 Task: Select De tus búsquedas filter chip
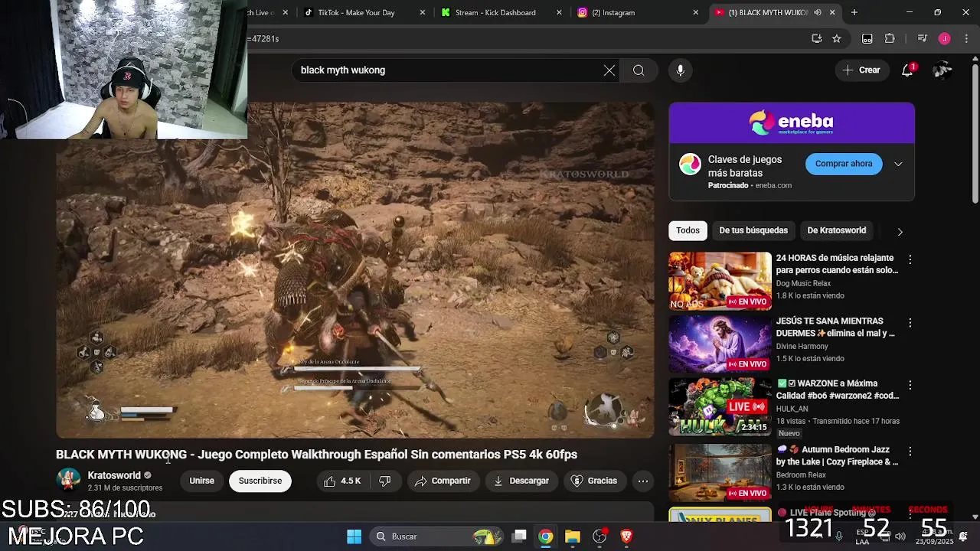(753, 230)
